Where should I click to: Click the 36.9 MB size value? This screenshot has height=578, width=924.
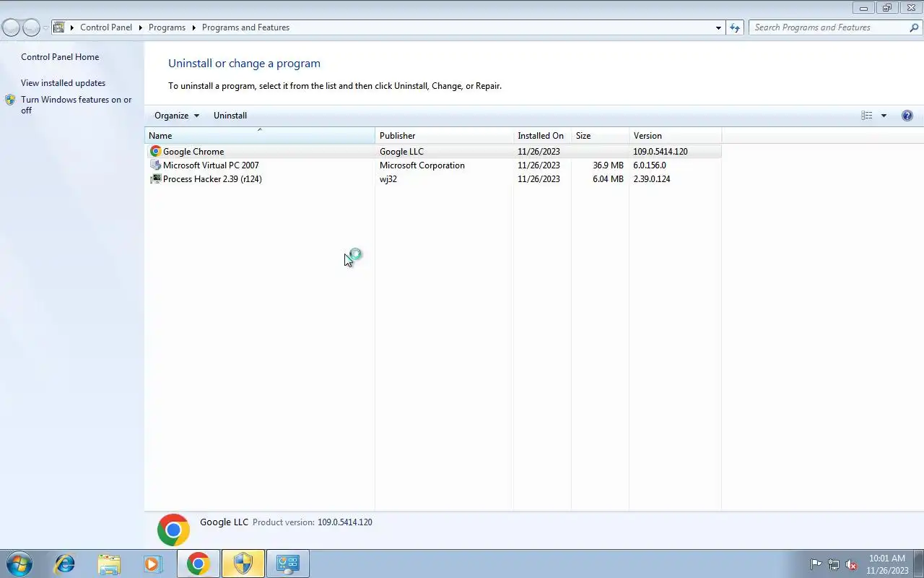tap(608, 165)
